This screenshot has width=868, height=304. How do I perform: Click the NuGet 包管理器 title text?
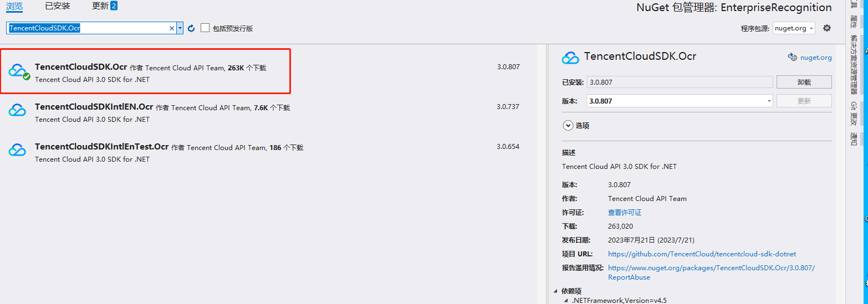click(734, 8)
